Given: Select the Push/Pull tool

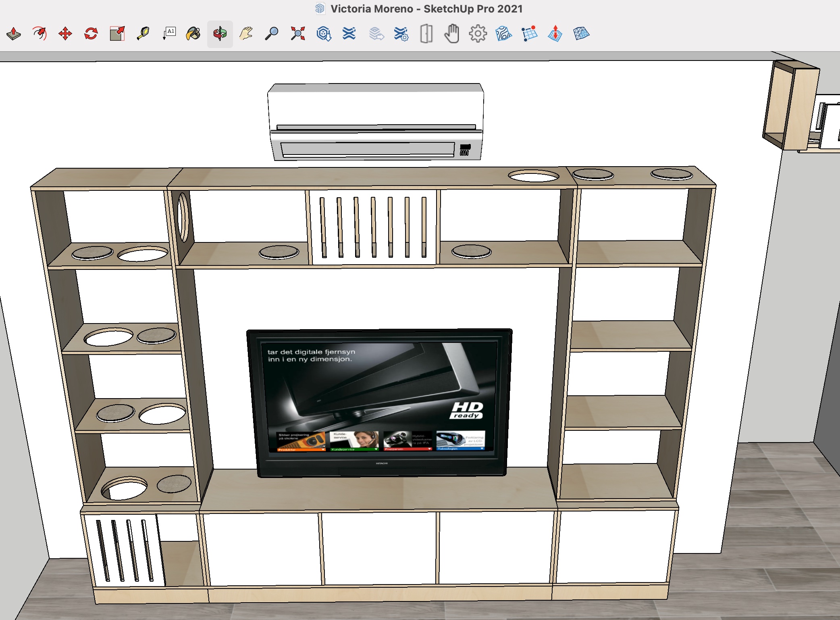Looking at the screenshot, I should point(14,34).
